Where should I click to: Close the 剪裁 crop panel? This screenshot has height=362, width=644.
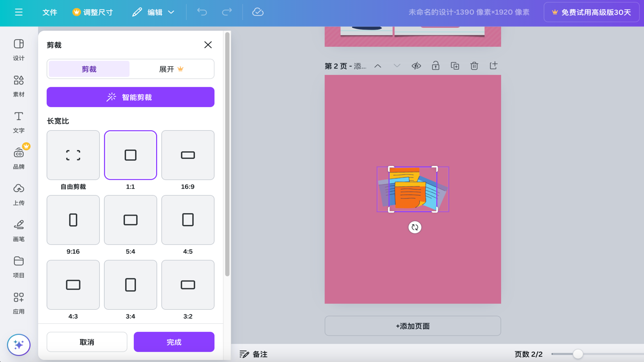208,45
